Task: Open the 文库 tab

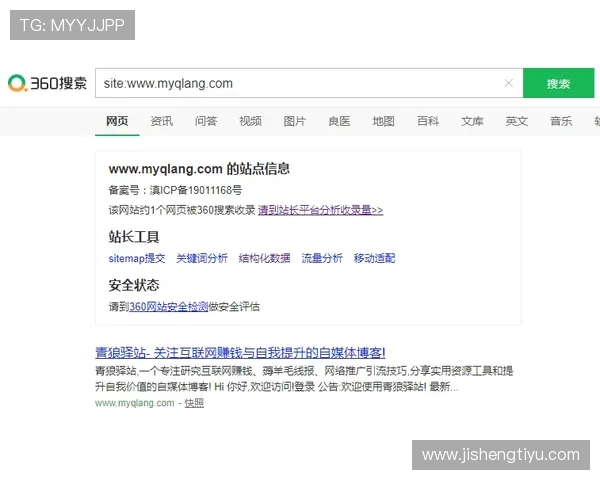Action: tap(472, 121)
